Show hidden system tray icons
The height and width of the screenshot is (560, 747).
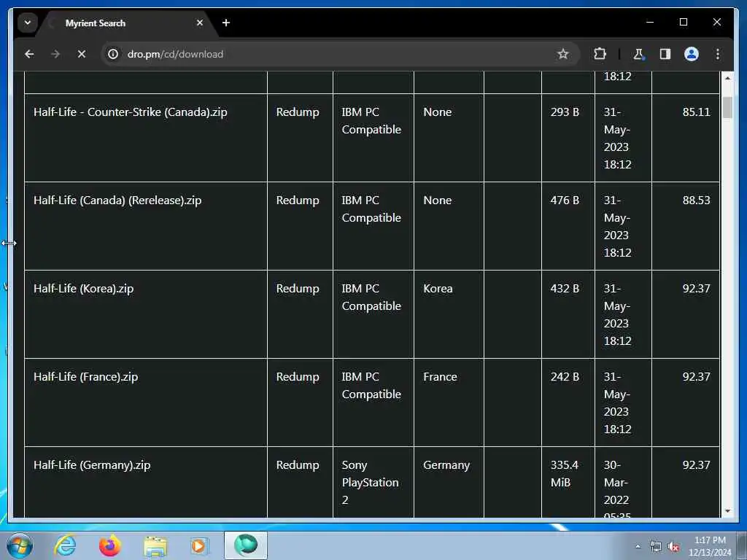click(638, 546)
